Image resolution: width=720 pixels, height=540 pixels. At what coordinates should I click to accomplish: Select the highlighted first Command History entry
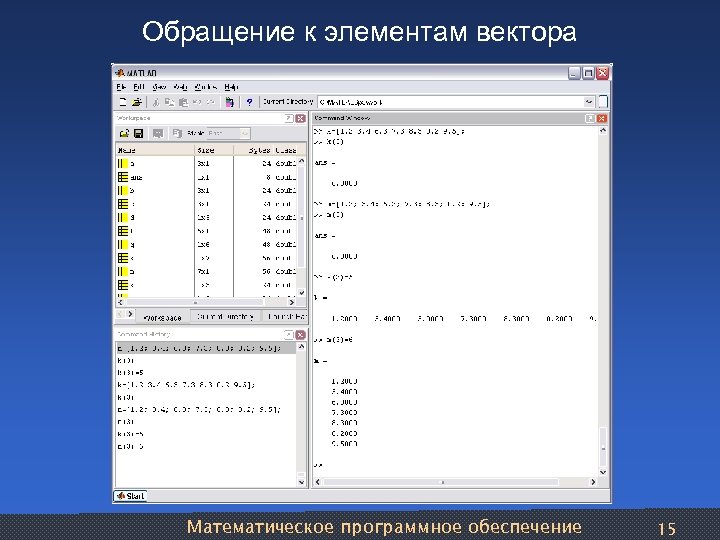coord(206,348)
